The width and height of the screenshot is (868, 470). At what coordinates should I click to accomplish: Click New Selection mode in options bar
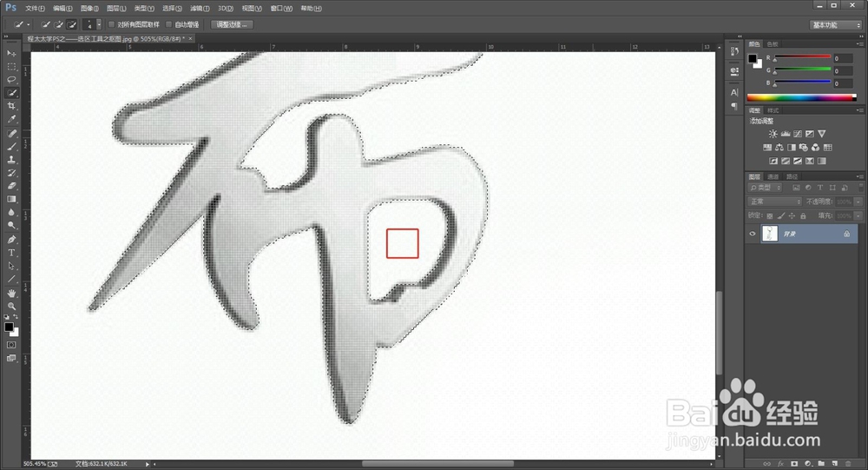click(x=45, y=24)
